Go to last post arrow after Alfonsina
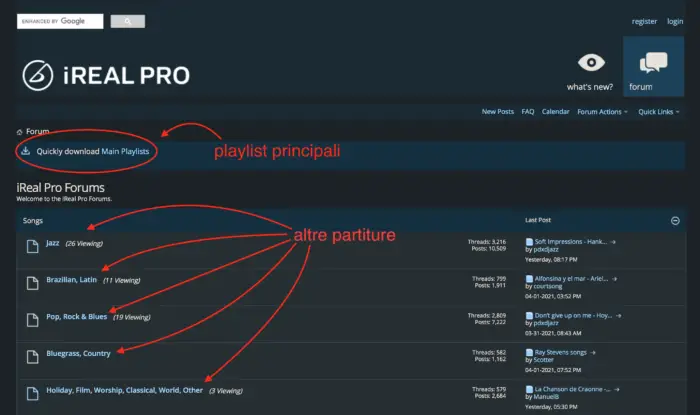The width and height of the screenshot is (700, 415). (x=614, y=279)
